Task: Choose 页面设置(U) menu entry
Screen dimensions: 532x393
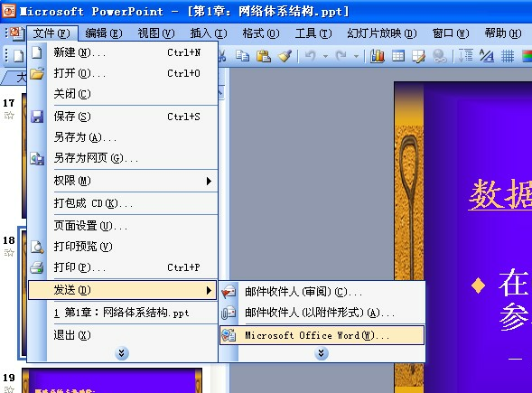Action: coord(122,226)
